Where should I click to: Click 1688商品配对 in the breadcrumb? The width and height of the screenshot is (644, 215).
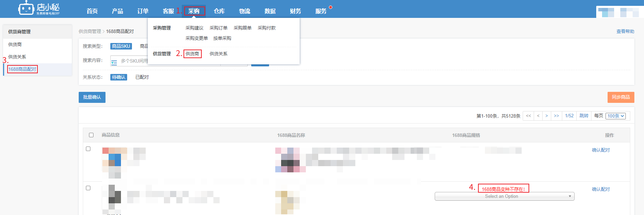120,31
